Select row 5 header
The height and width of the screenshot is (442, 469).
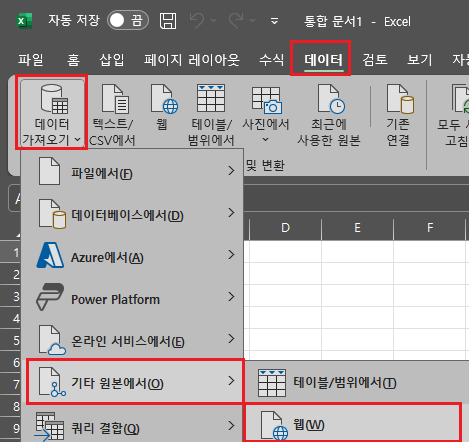click(x=10, y=340)
